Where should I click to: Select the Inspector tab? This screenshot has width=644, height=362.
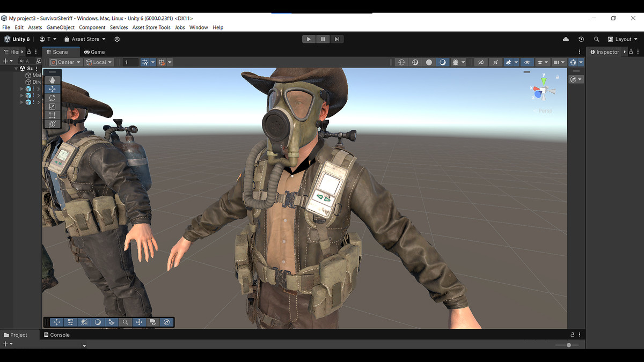[x=604, y=52]
